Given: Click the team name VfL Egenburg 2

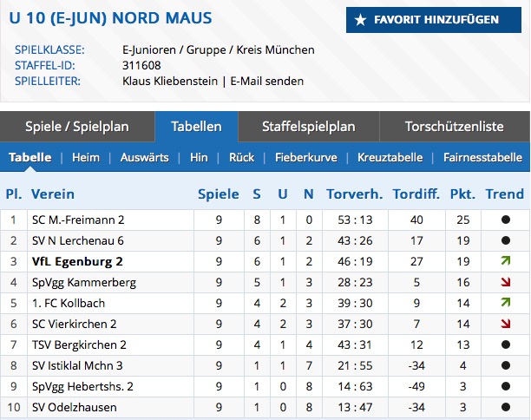Looking at the screenshot, I should [x=77, y=261].
